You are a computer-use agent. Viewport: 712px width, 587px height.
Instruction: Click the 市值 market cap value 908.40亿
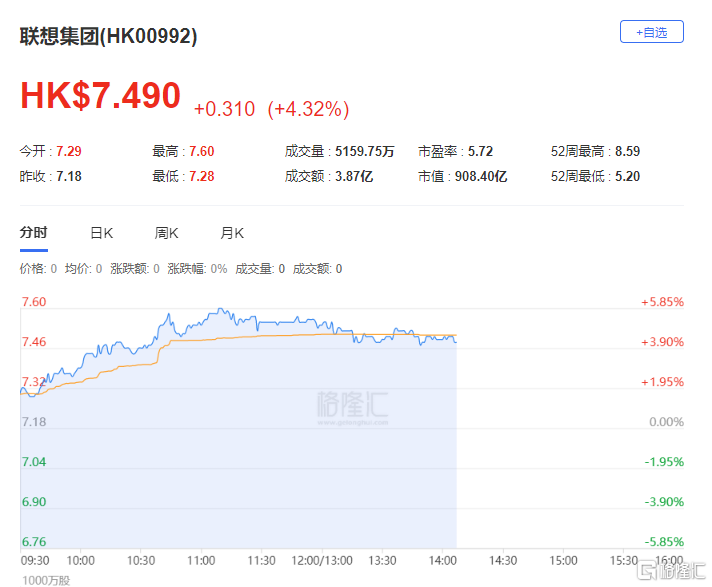coord(481,176)
